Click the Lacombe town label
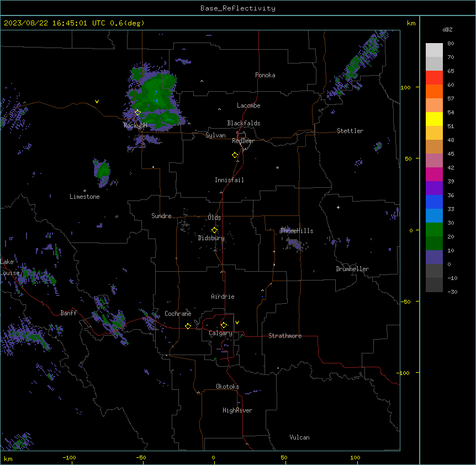The width and height of the screenshot is (476, 465). tap(248, 105)
